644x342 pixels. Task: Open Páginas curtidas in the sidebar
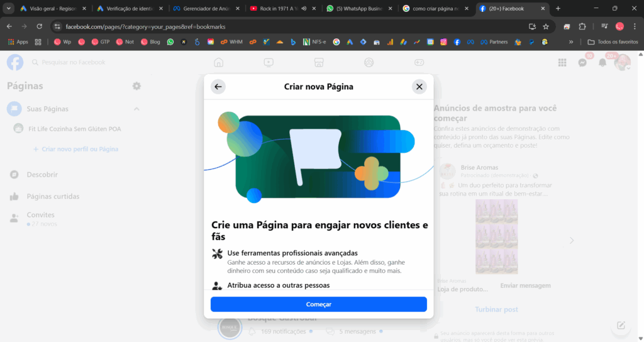53,196
